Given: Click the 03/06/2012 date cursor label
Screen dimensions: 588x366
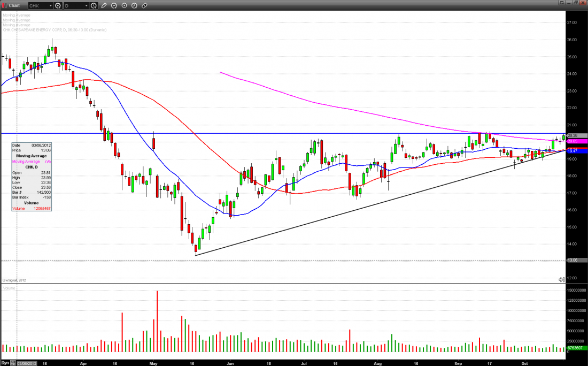Looking at the screenshot, I should [x=27, y=363].
